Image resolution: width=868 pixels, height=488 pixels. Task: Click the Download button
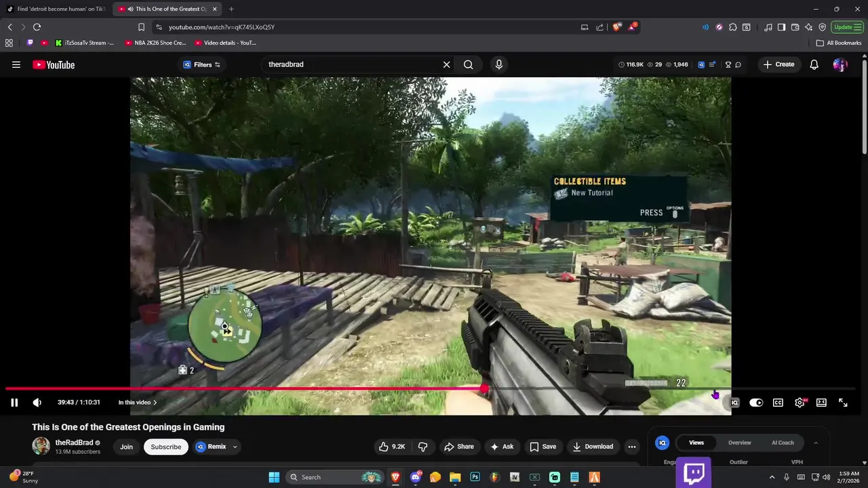pos(593,447)
